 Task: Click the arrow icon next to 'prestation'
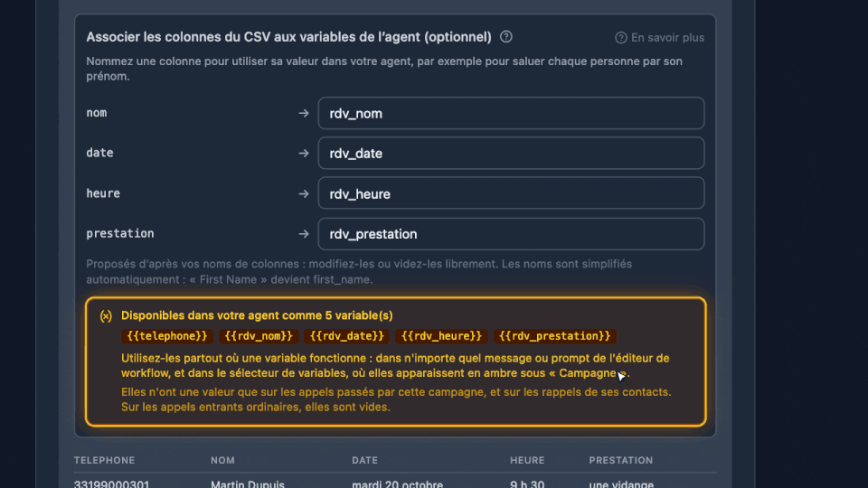[x=304, y=234]
